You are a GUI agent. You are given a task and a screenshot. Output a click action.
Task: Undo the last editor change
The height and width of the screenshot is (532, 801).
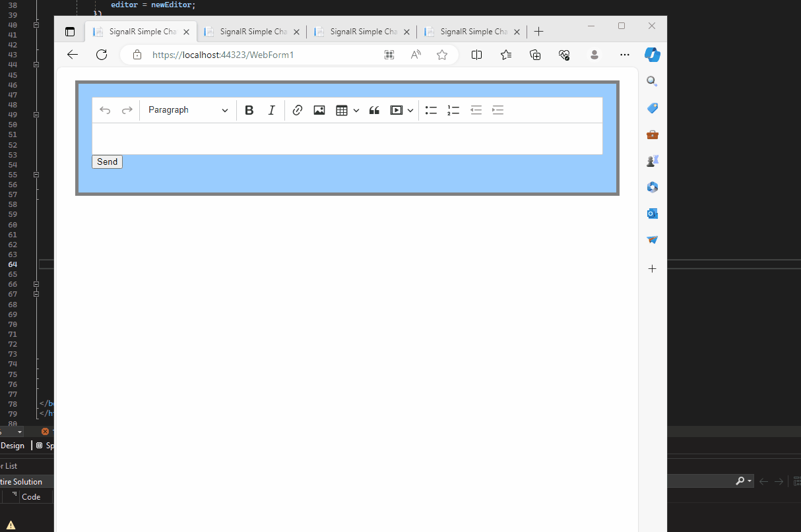(105, 110)
